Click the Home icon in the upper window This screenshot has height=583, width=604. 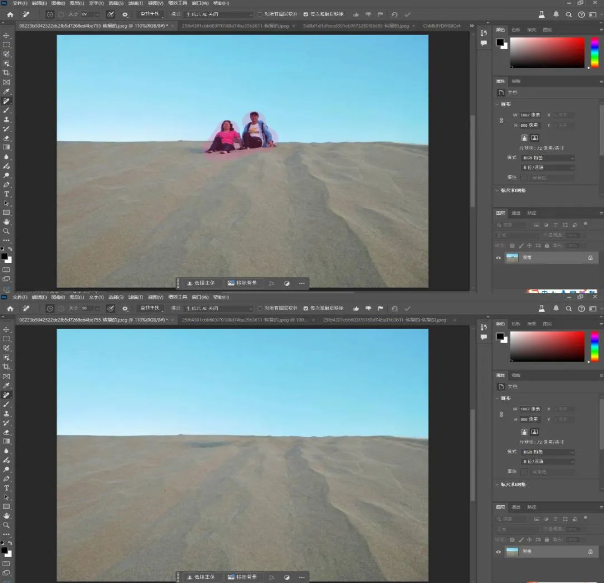point(8,14)
